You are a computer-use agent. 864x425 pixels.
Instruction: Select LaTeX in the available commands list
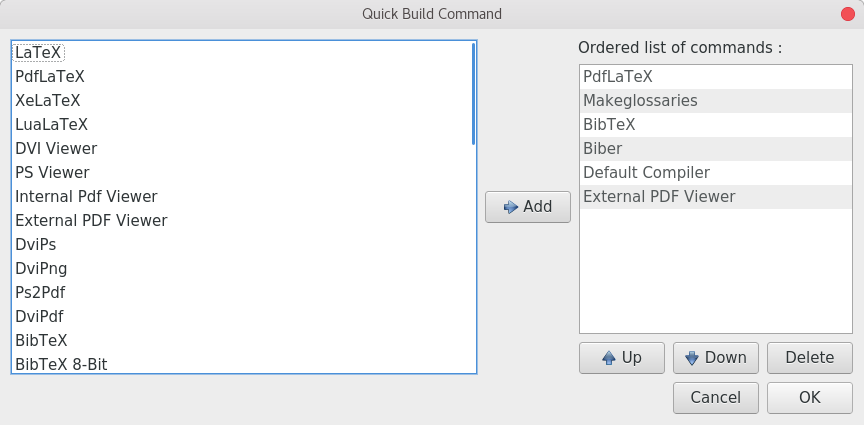pos(243,53)
